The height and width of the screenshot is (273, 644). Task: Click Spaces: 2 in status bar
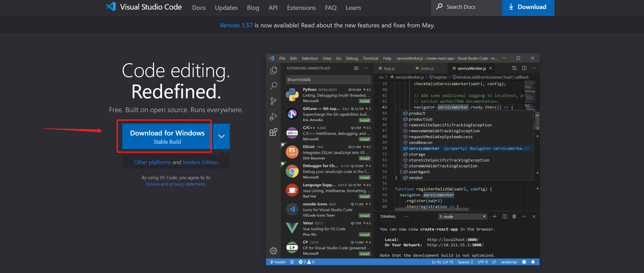pos(465,262)
